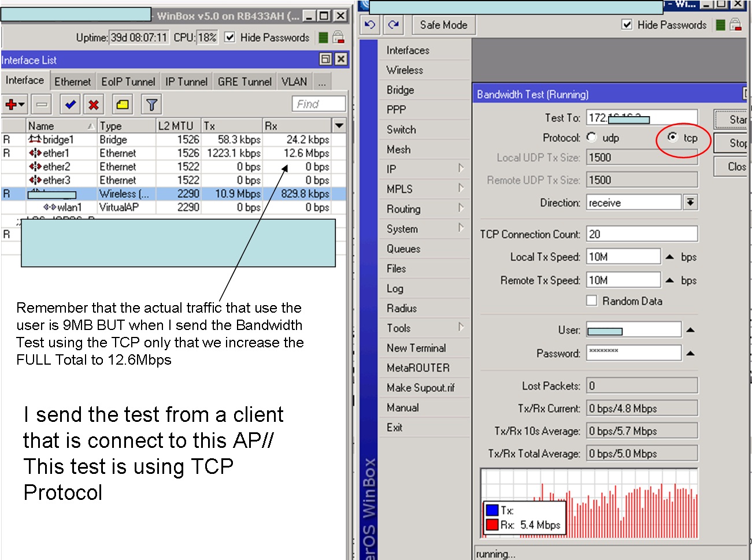Sort the interface list by Type column

(127, 125)
